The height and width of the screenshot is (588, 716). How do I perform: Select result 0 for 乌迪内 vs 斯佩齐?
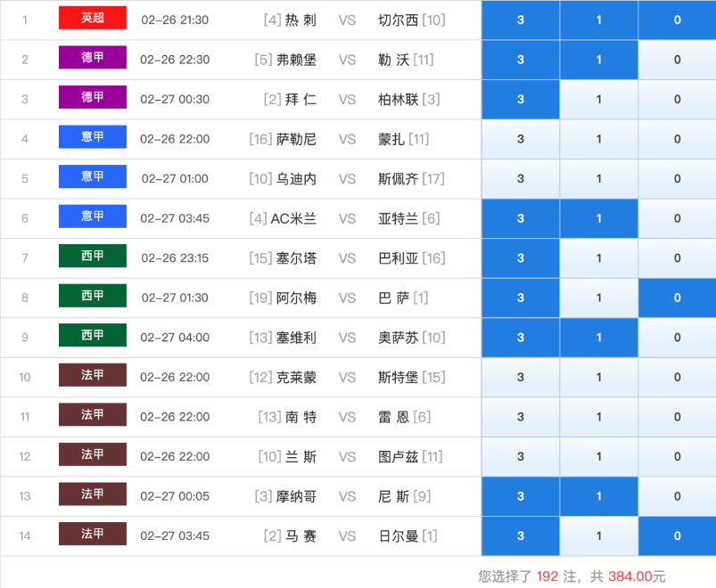[677, 178]
